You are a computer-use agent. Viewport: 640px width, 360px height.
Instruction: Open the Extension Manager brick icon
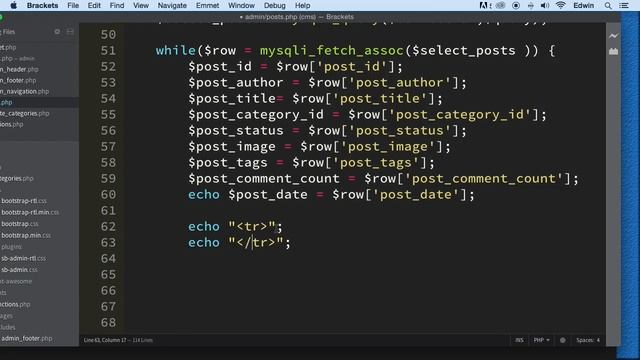pyautogui.click(x=613, y=51)
